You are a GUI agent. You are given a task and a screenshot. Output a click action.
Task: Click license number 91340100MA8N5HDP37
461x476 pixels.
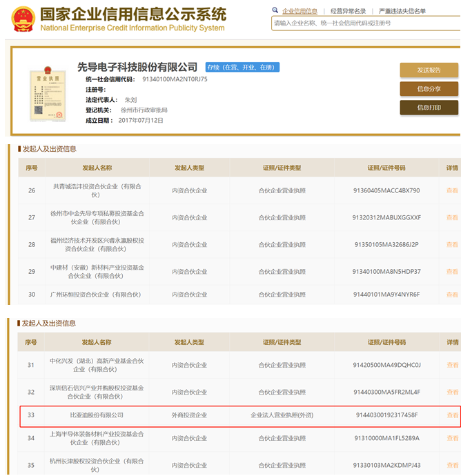pos(386,272)
